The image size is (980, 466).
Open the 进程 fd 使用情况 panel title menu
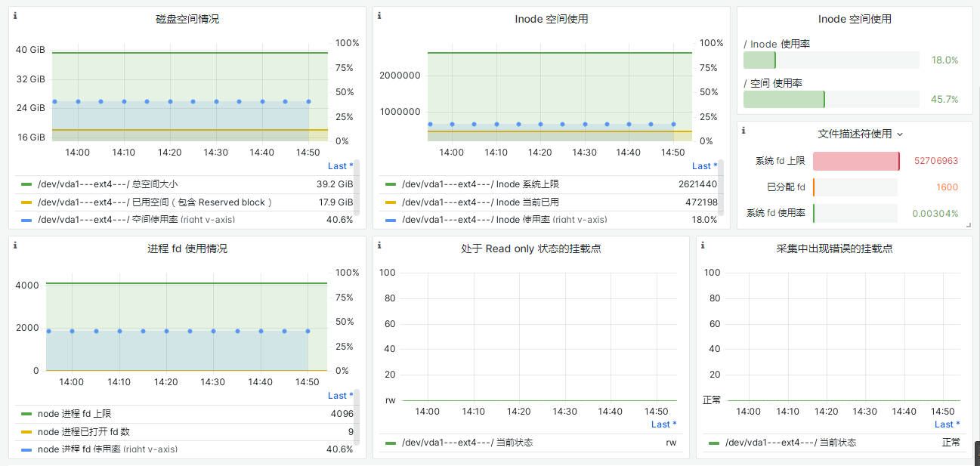pyautogui.click(x=187, y=248)
